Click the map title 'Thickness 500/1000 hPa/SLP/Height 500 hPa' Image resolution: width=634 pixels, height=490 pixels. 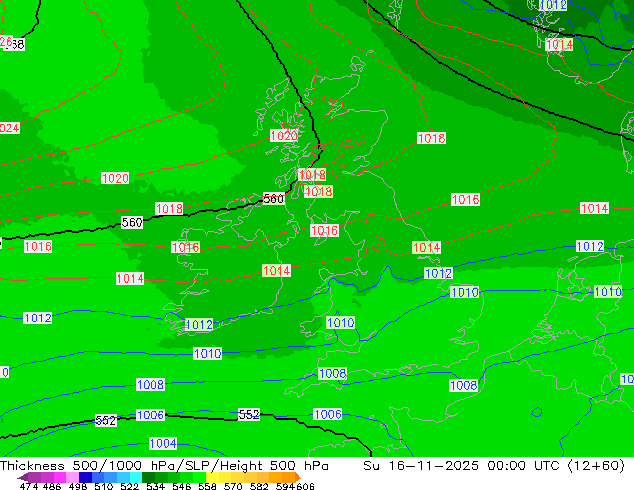tap(164, 466)
